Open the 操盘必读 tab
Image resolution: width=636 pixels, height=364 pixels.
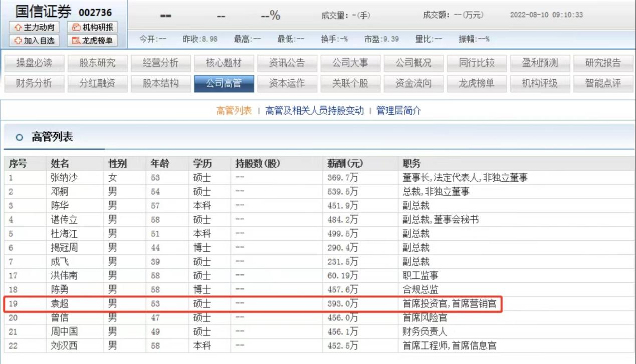point(34,63)
